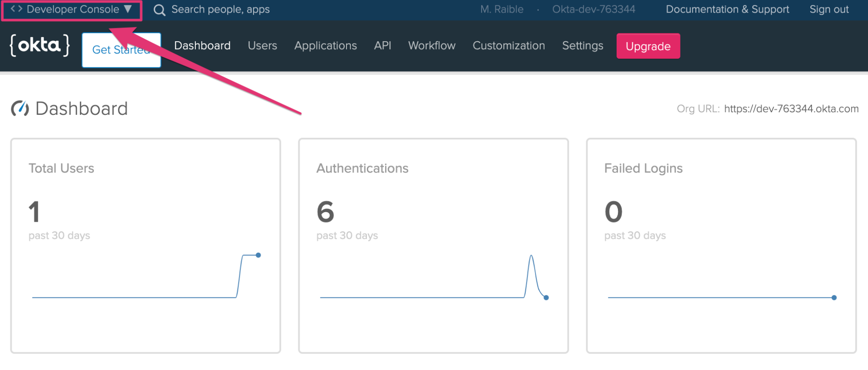Click the Org URL label
The height and width of the screenshot is (370, 868).
point(698,109)
